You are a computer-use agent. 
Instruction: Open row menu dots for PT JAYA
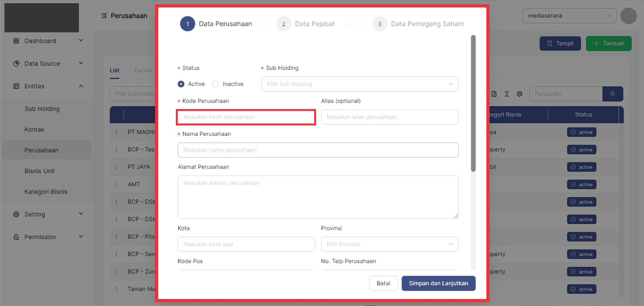tap(117, 167)
